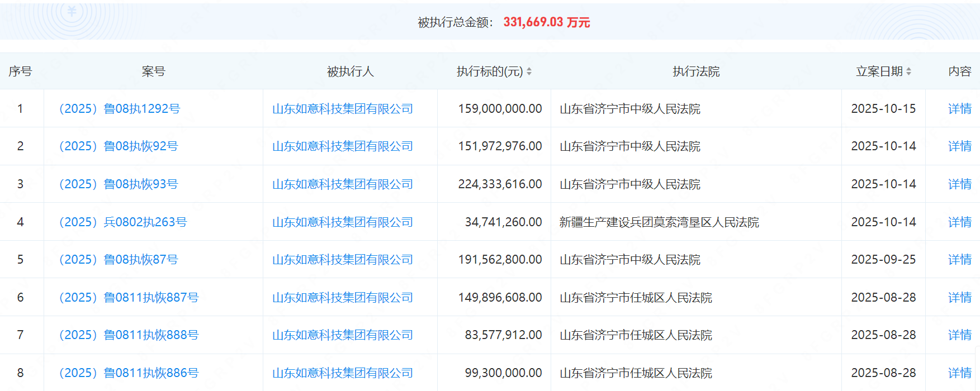Select the amount 224,333,616.00
Viewport: 980px width, 391px height.
500,184
